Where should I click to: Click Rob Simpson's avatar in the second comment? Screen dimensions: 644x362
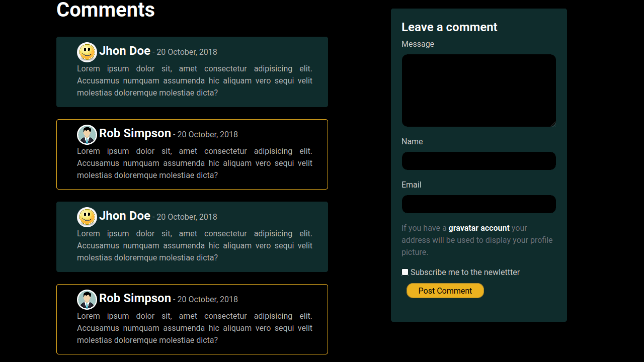pyautogui.click(x=87, y=135)
